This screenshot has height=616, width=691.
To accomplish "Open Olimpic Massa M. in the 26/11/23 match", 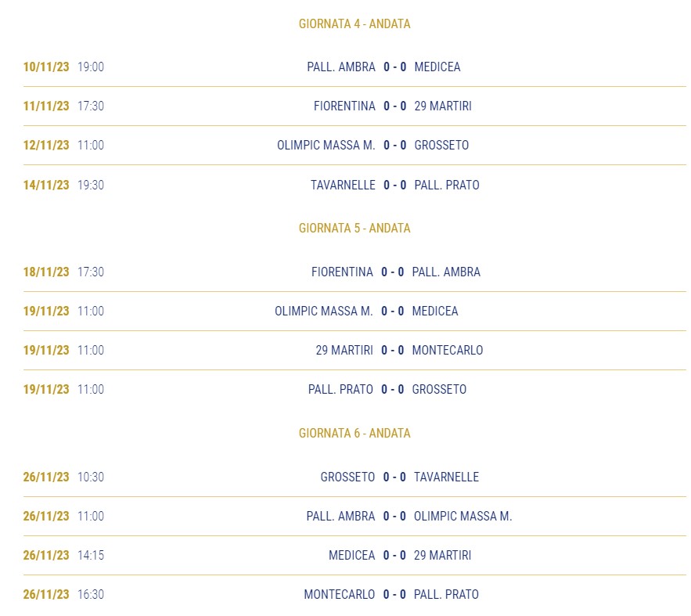I will coord(462,517).
